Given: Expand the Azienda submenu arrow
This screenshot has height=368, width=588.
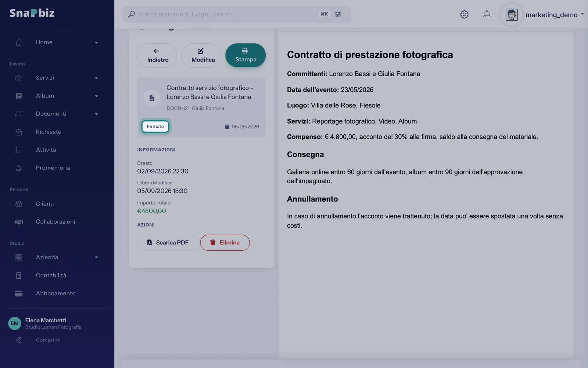Looking at the screenshot, I should [x=96, y=258].
